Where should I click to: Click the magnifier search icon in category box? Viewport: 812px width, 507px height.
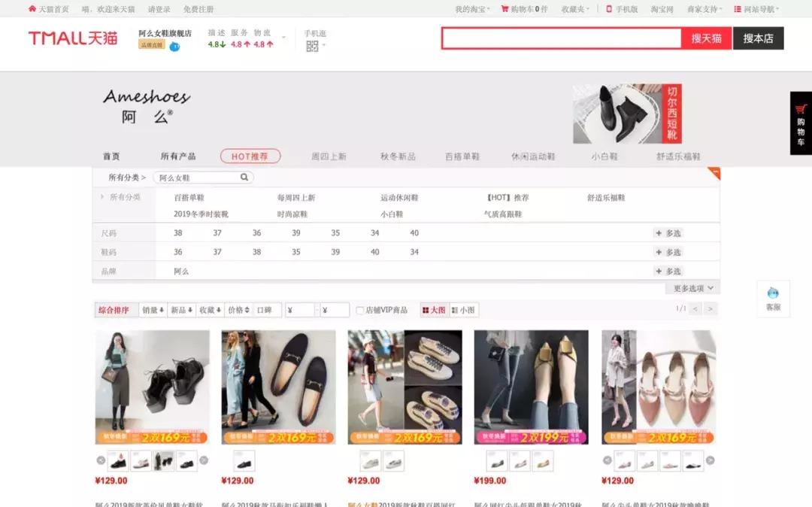[x=244, y=177]
